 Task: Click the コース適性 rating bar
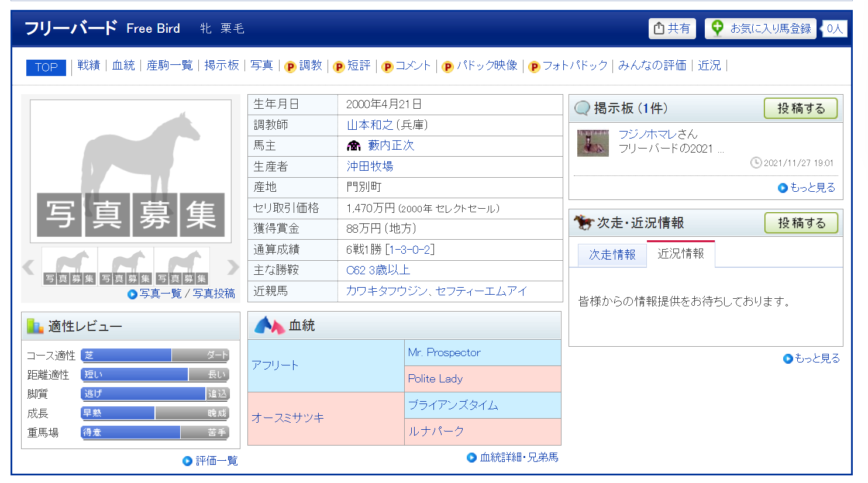[155, 355]
